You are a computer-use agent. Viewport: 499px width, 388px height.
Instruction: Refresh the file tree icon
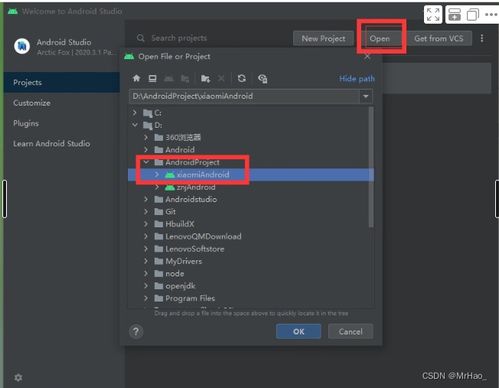[242, 78]
